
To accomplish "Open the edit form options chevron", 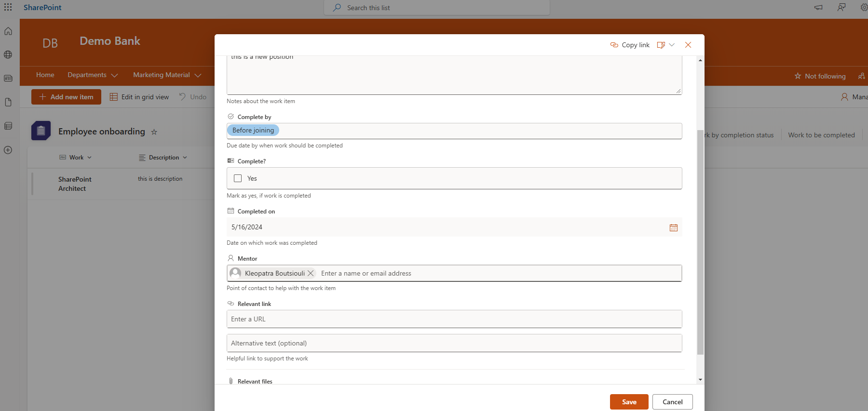I will (x=672, y=45).
